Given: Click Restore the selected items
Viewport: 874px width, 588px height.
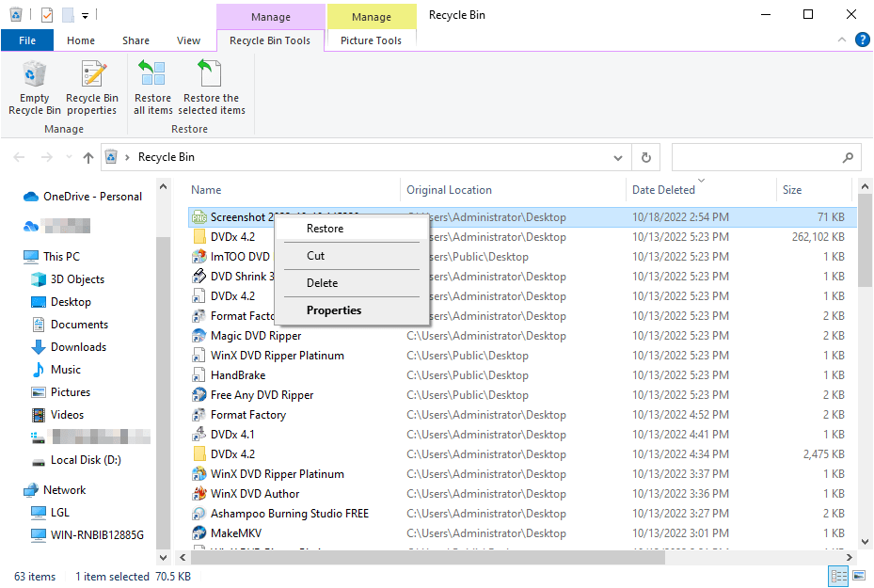Looking at the screenshot, I should click(212, 87).
